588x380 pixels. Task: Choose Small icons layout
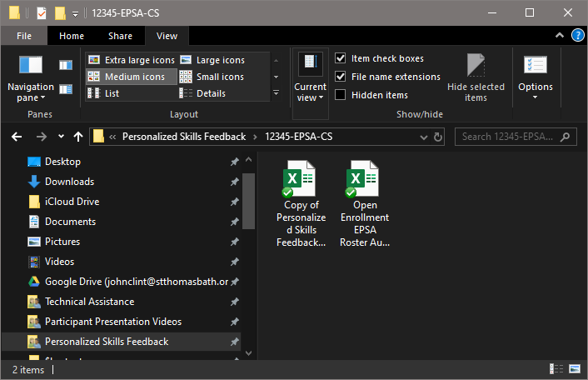coord(212,77)
